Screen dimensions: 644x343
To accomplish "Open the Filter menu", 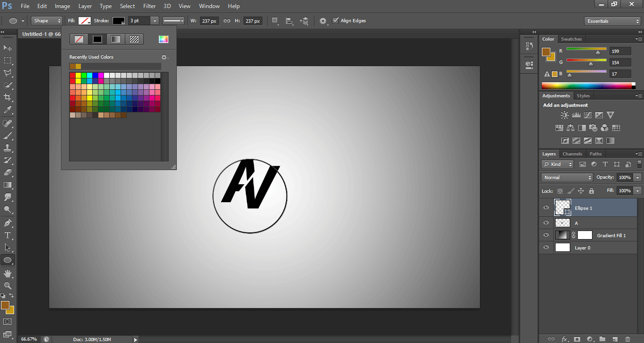I will coord(149,6).
